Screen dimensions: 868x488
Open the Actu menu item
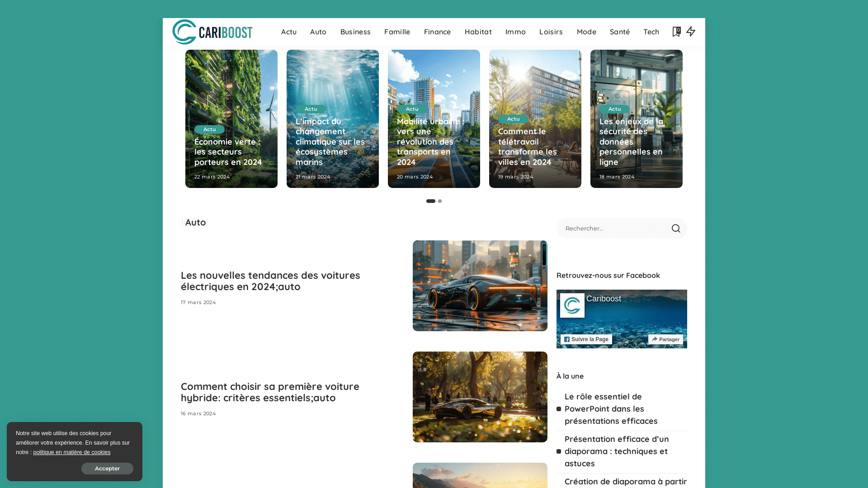[289, 32]
